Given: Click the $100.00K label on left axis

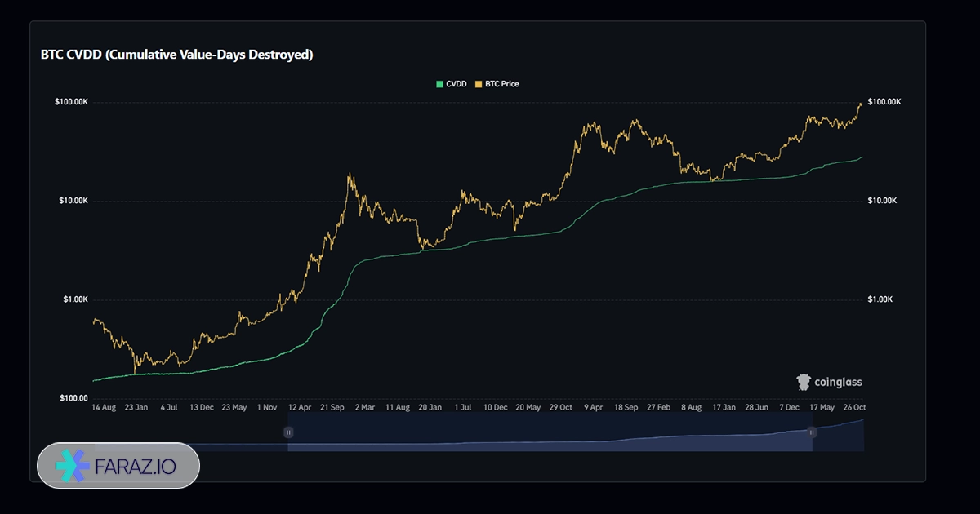Looking at the screenshot, I should [71, 102].
